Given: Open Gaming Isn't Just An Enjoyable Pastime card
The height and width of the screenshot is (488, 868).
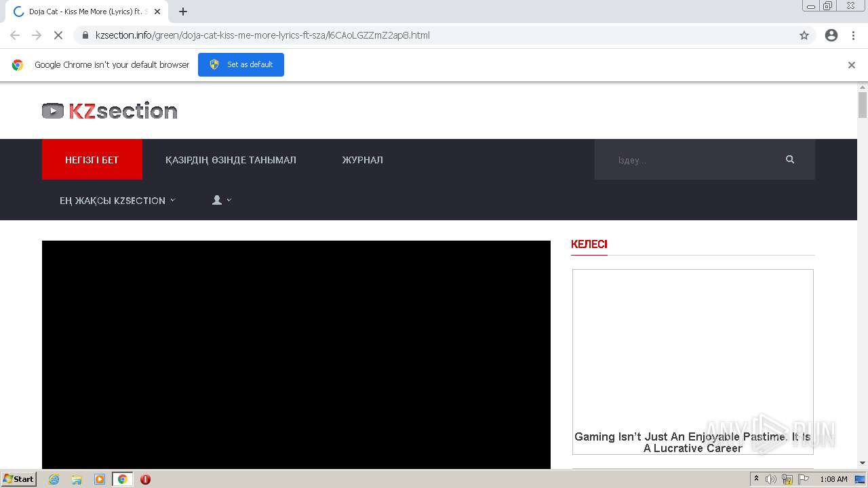Looking at the screenshot, I should (x=693, y=361).
